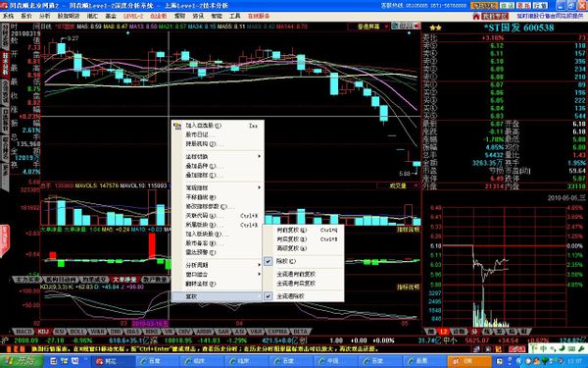Open the 分析 menu in menu bar

pyautogui.click(x=45, y=16)
